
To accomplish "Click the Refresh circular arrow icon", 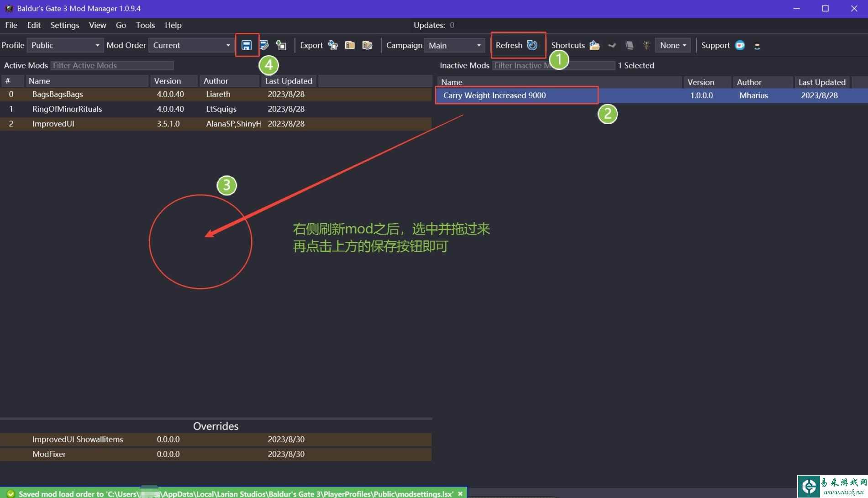I will pyautogui.click(x=532, y=45).
